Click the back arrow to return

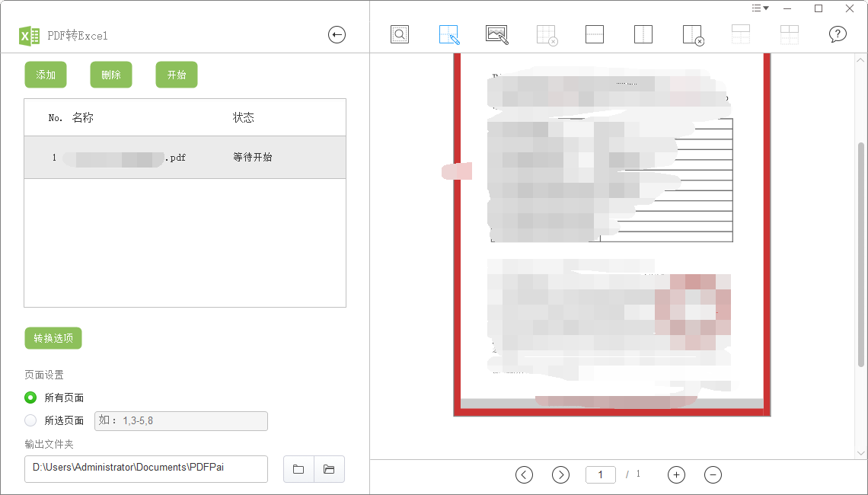click(337, 35)
